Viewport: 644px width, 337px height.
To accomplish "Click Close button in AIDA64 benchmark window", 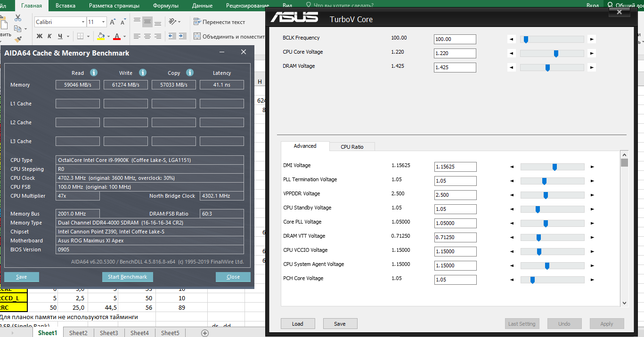I will click(233, 277).
